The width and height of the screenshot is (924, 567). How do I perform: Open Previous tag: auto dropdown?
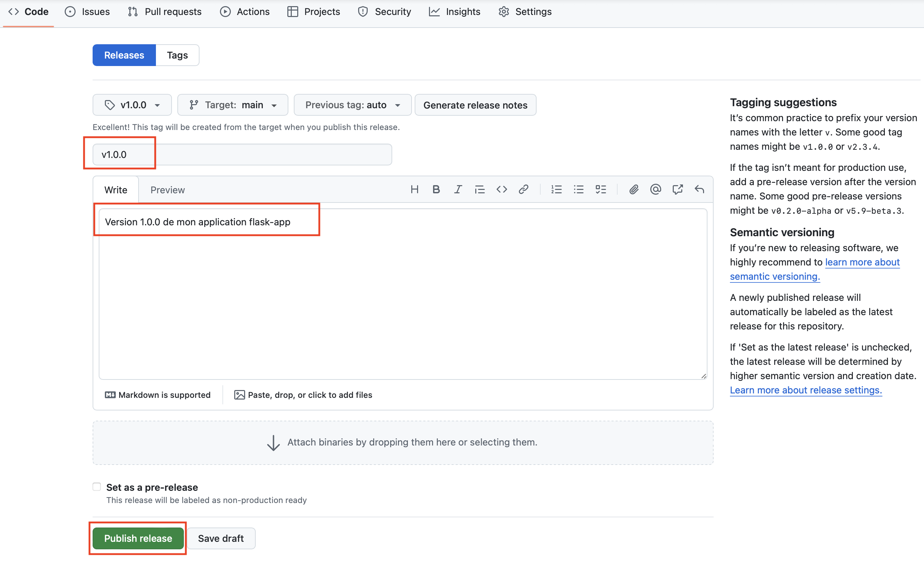(352, 105)
